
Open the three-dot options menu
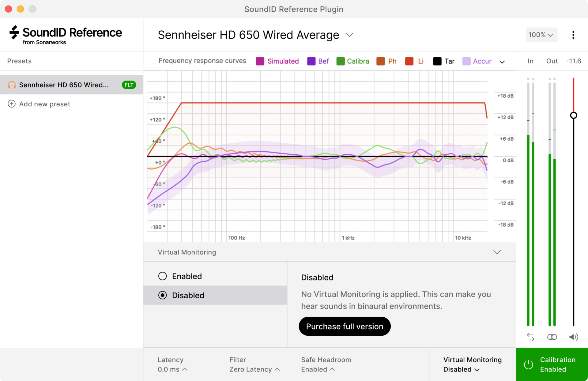[x=573, y=35]
